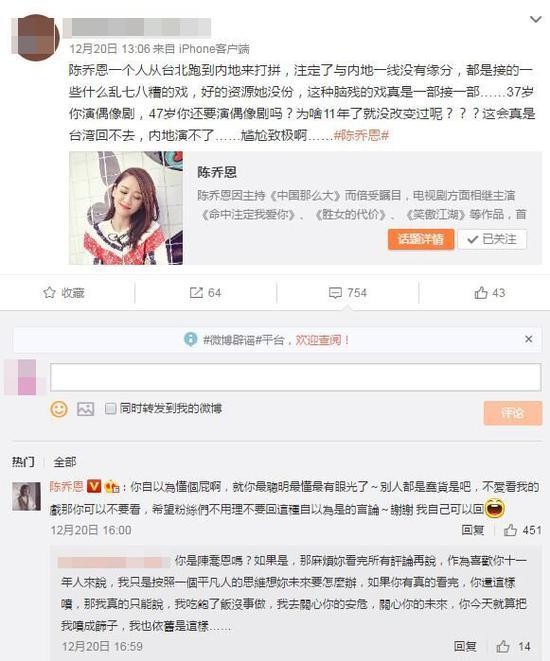The width and height of the screenshot is (550, 661).
Task: Switch to the 全部 comments tab
Action: pyautogui.click(x=65, y=462)
